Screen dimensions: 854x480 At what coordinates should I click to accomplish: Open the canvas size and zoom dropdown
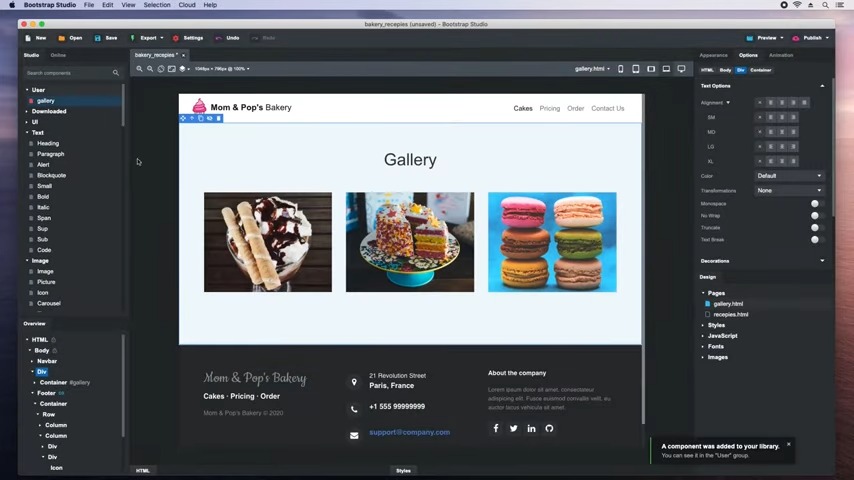coord(222,69)
